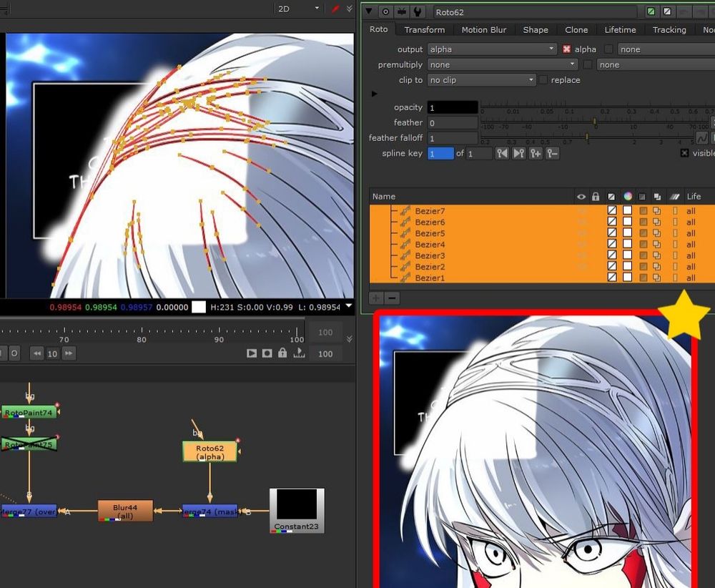Click the eye visibility column header
The width and height of the screenshot is (715, 588).
click(x=581, y=197)
